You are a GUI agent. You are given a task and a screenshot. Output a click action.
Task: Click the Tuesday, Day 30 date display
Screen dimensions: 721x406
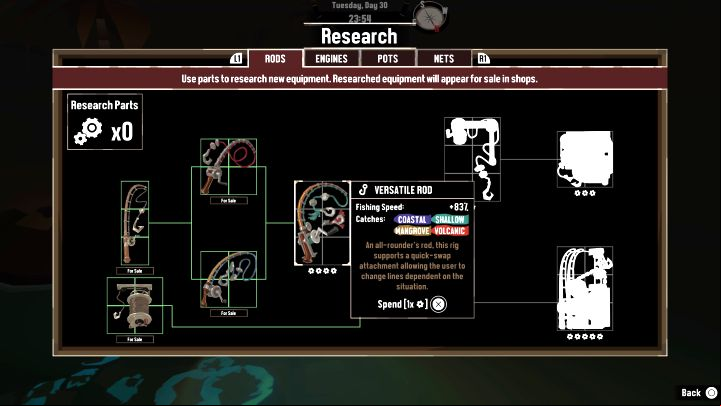click(360, 6)
